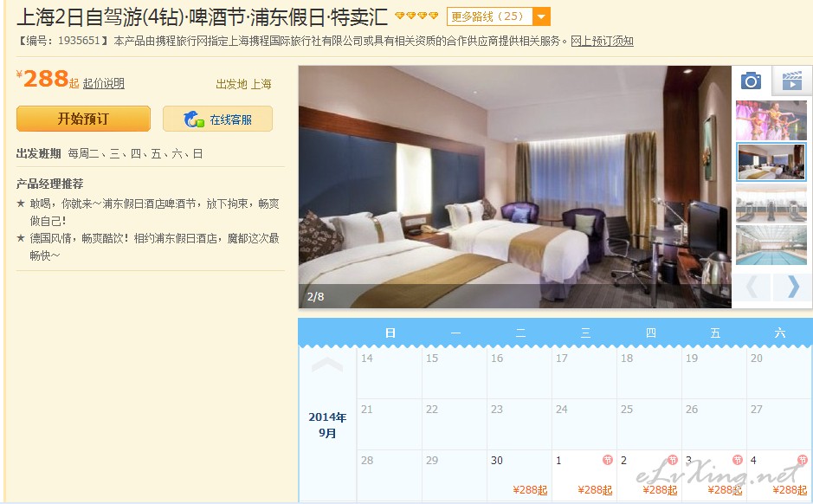This screenshot has width=813, height=504.
Task: Open the 起价说明 price explanation link
Action: click(104, 83)
